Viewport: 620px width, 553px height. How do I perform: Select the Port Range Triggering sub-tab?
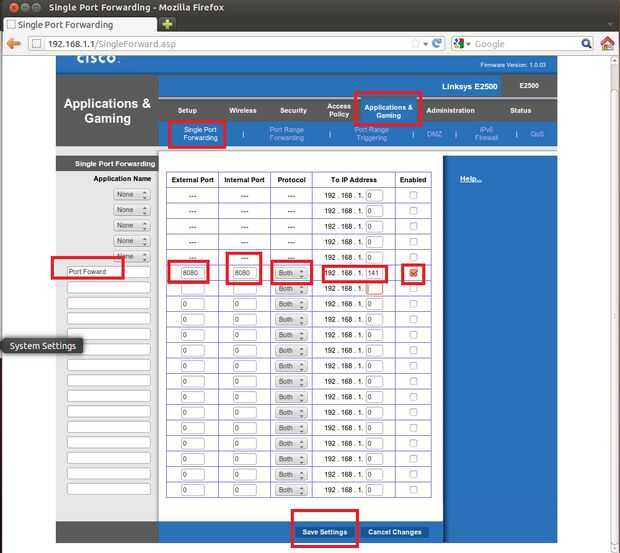coord(371,134)
